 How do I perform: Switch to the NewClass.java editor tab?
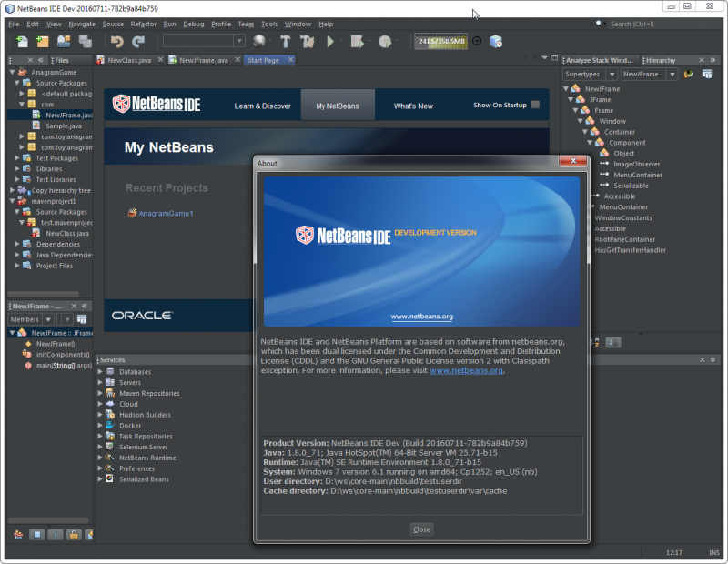[x=129, y=60]
